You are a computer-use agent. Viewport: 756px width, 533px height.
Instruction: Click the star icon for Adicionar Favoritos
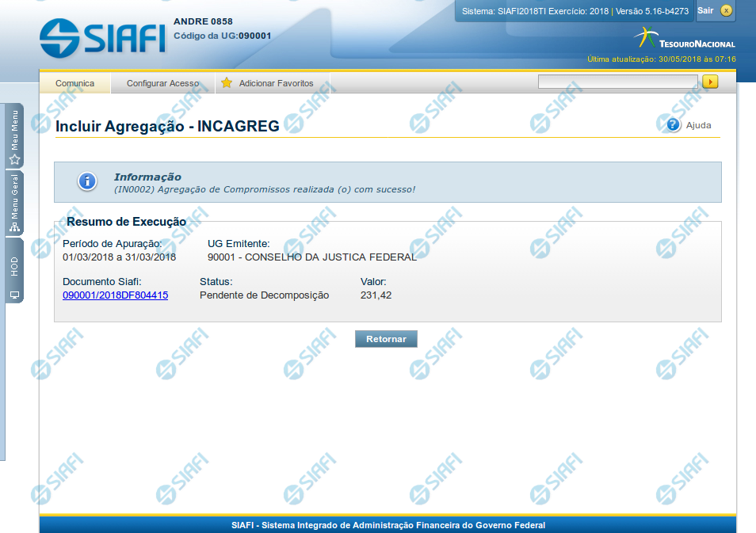click(x=227, y=83)
